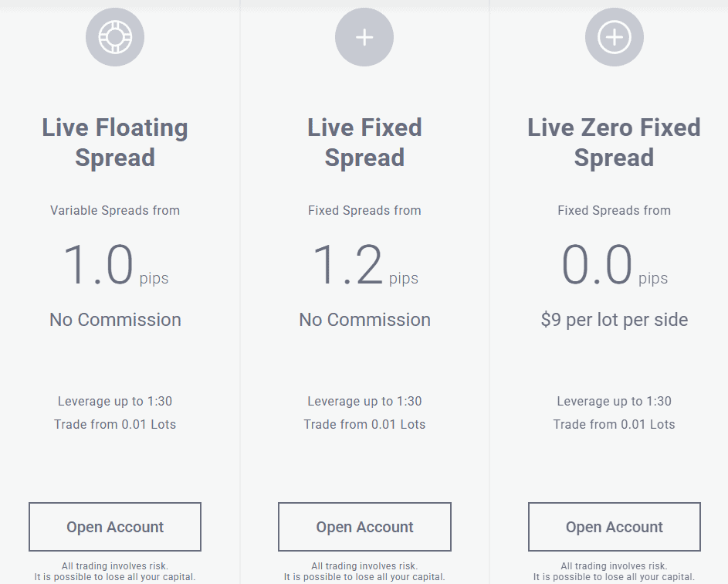Click Trade from 0.01 Lots in last column

point(614,424)
